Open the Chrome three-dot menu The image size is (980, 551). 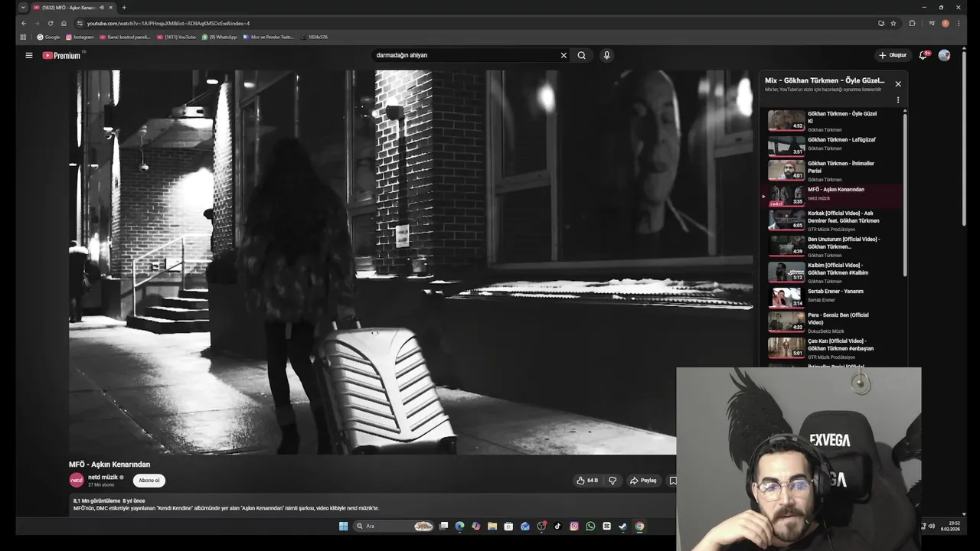pyautogui.click(x=959, y=23)
